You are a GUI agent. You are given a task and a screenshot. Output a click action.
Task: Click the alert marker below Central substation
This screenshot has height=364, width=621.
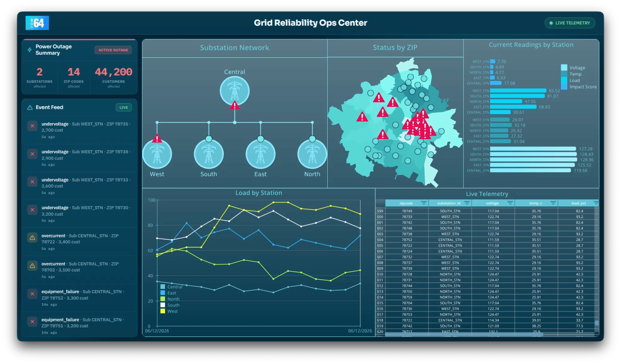coord(235,105)
